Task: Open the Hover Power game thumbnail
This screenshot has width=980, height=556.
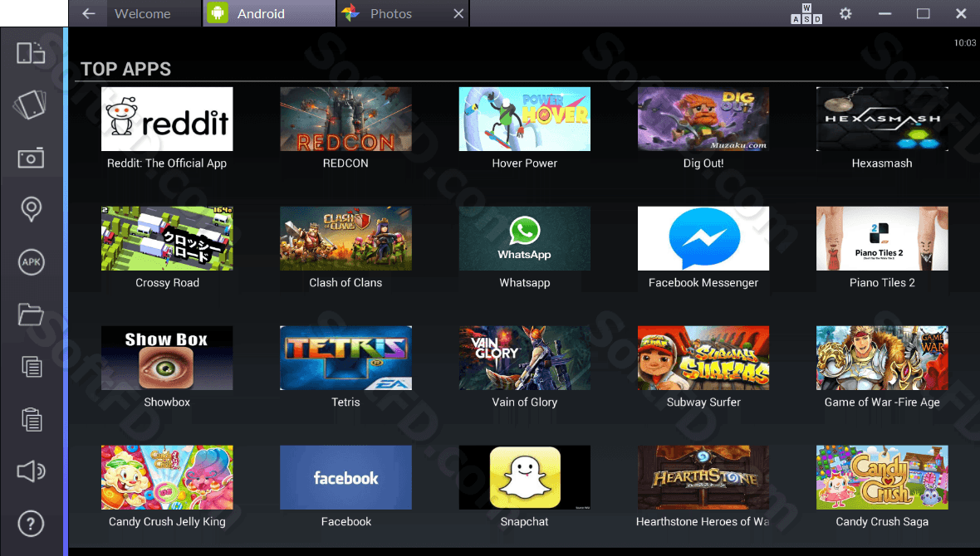Action: point(524,119)
